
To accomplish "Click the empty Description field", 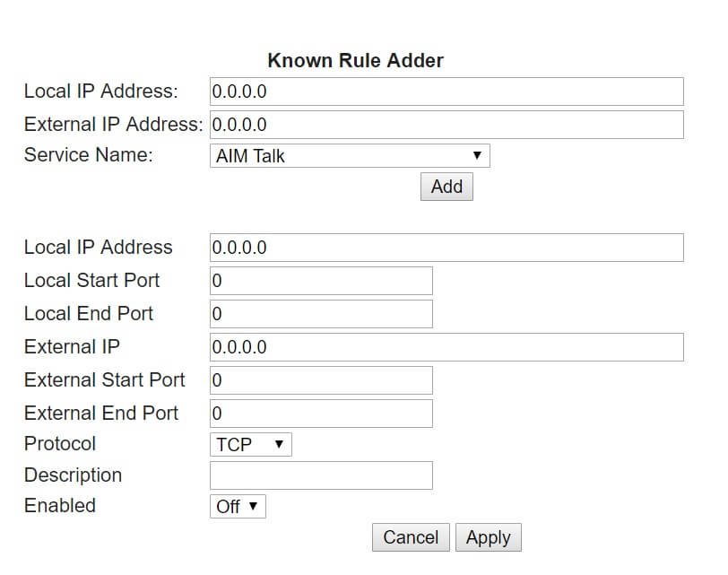I will tap(320, 475).
